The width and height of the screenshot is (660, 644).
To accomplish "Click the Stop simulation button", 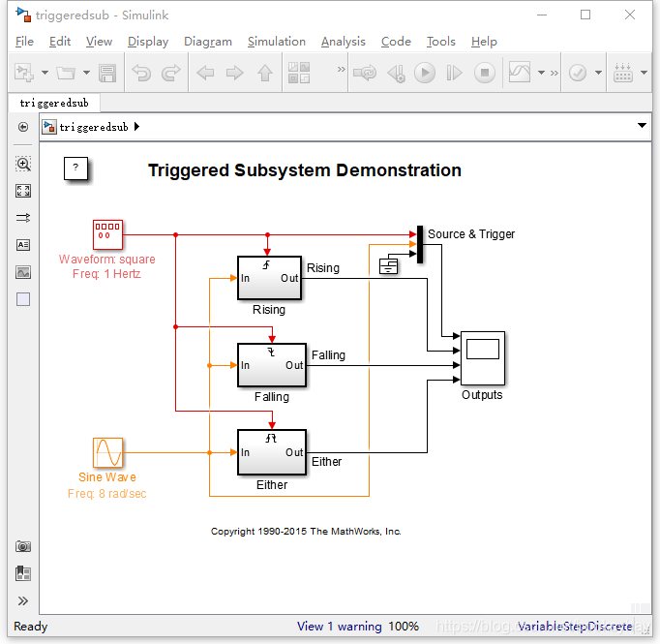I will click(x=485, y=73).
